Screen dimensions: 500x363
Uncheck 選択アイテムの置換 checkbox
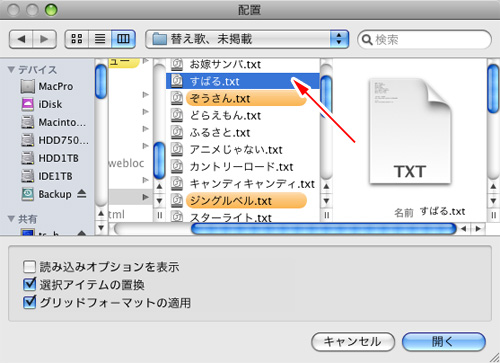tap(29, 284)
